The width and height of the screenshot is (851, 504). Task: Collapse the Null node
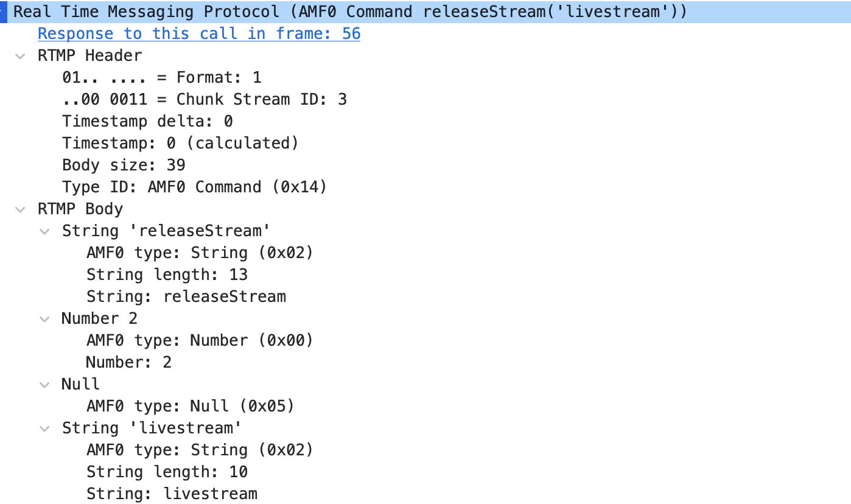tap(44, 385)
